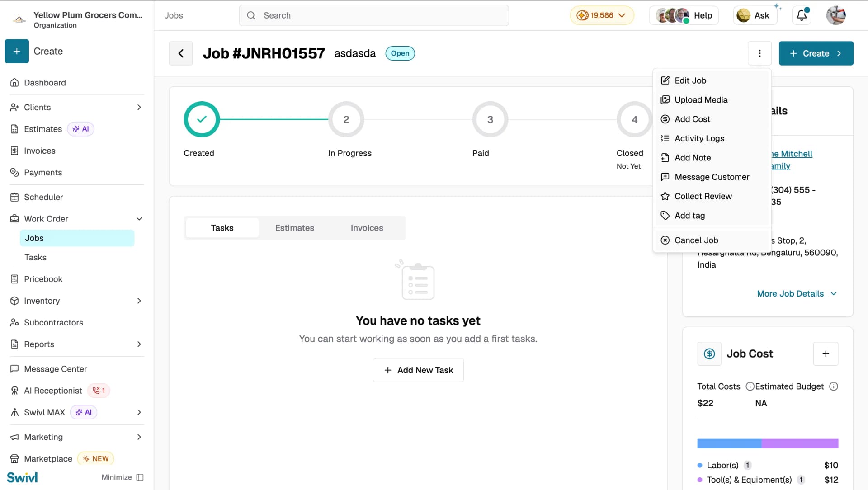Click the Dashboard home icon
The width and height of the screenshot is (868, 490).
pos(14,83)
